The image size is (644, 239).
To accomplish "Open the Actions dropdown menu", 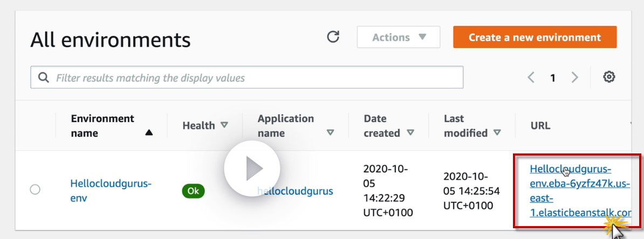I will [399, 37].
